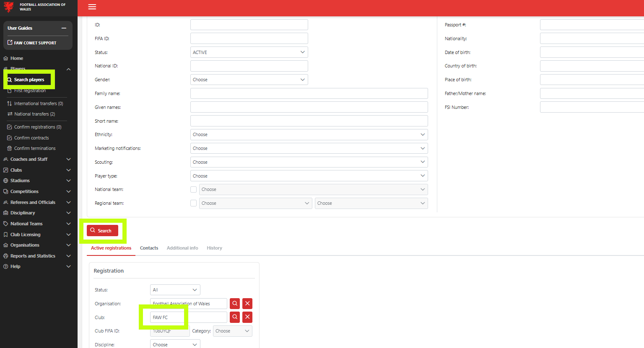Screen dimensions: 644x348
Task: Open the hamburger menu in red header
Action: tap(92, 7)
